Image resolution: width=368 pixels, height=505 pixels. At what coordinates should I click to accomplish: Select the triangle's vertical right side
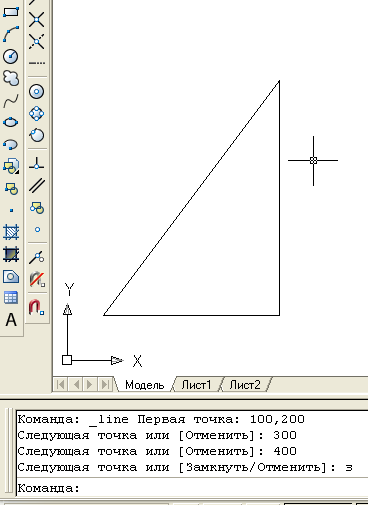pos(279,198)
